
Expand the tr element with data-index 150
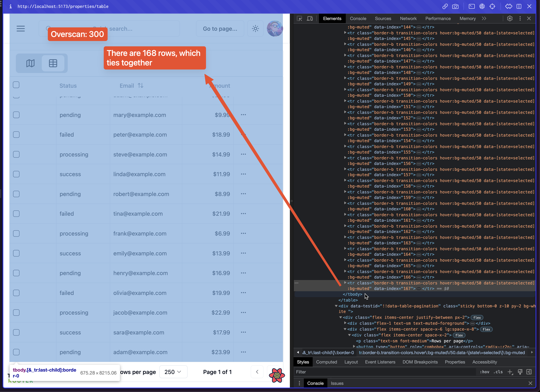pos(345,90)
